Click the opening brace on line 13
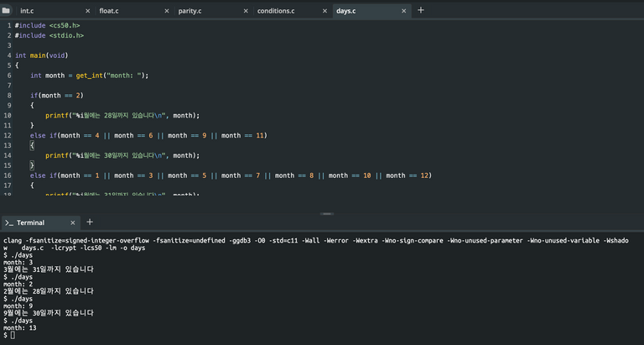Viewport: 644px width, 345px height. tap(32, 145)
